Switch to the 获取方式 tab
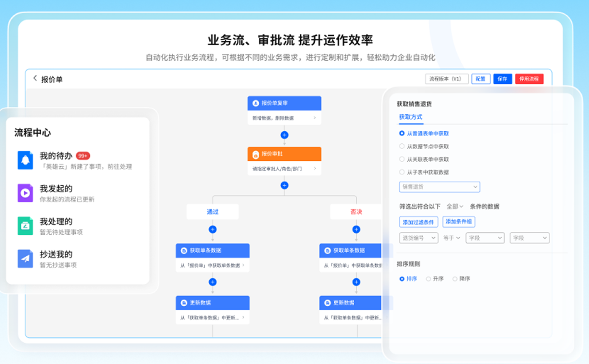This screenshot has height=364, width=589. (410, 117)
